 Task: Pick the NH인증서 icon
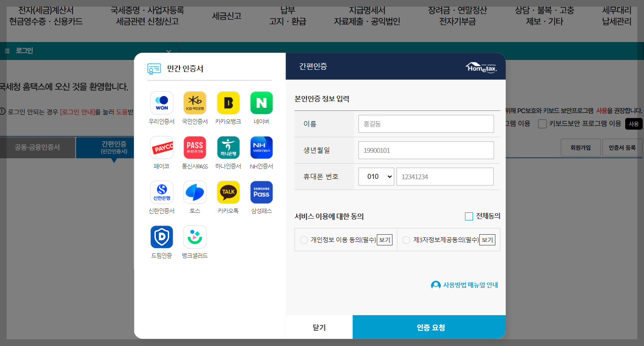261,148
